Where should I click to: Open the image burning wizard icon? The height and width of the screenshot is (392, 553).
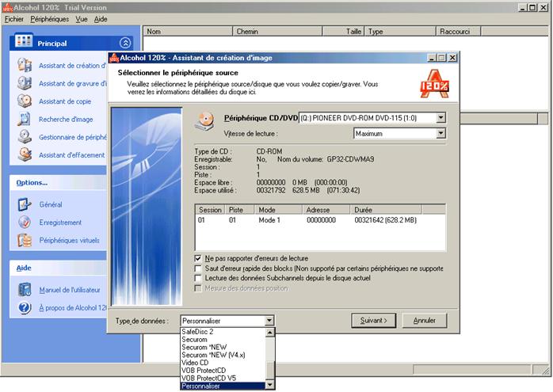[25, 83]
